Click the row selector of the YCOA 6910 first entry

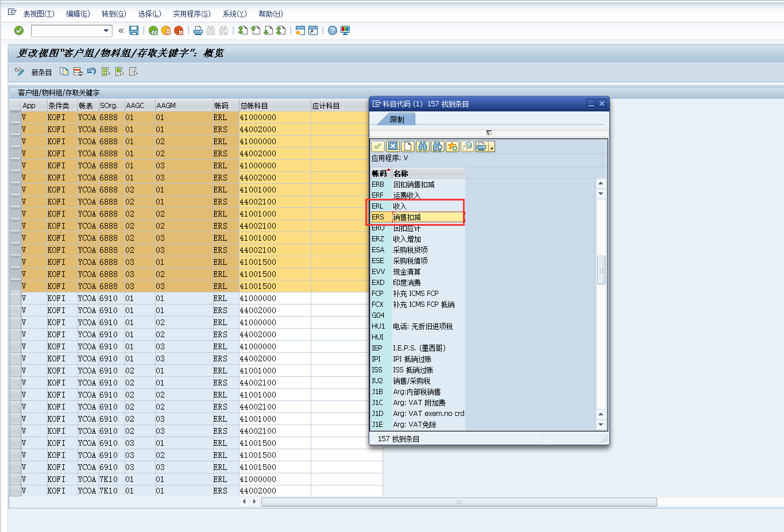pyautogui.click(x=16, y=298)
